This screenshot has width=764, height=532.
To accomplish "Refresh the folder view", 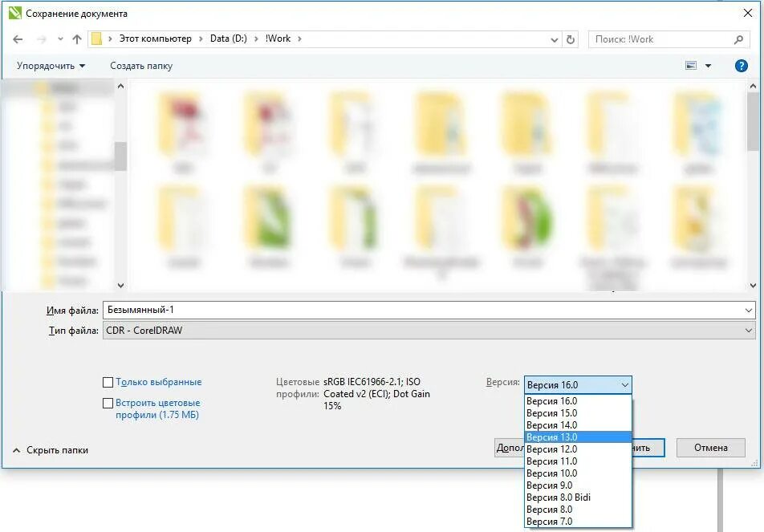I will tap(571, 39).
